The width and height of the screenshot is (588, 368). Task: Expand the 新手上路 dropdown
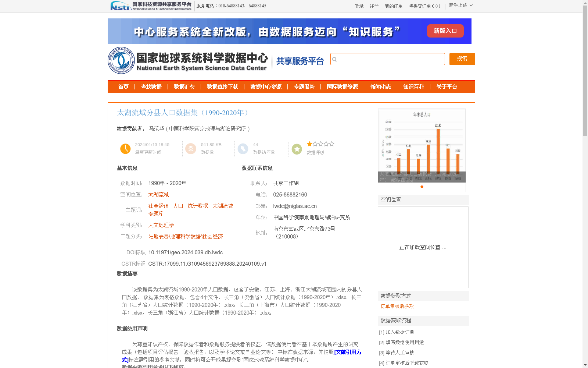click(461, 5)
